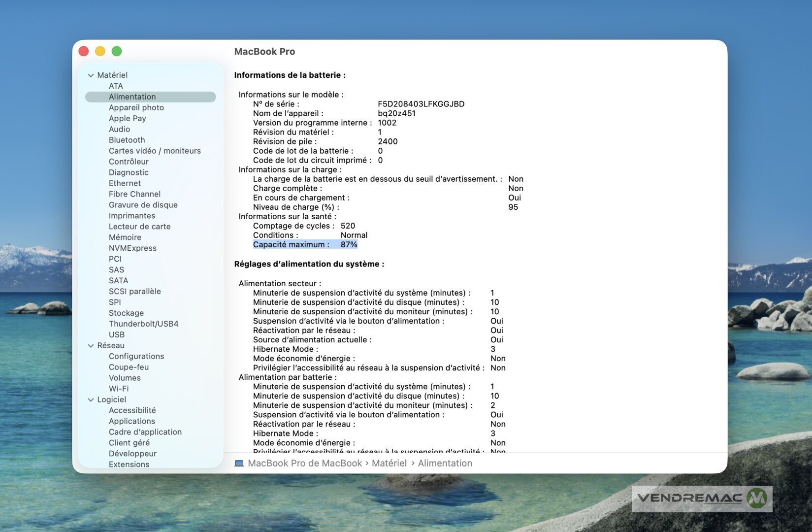
Task: Collapse the Logiciel section chevron
Action: (91, 400)
